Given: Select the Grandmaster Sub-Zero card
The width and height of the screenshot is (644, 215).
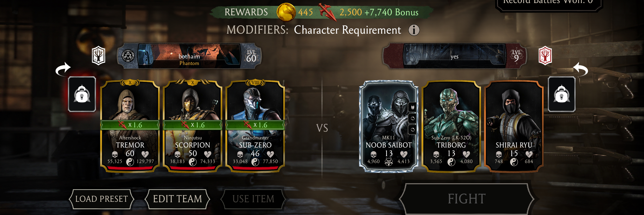Looking at the screenshot, I should 255,126.
